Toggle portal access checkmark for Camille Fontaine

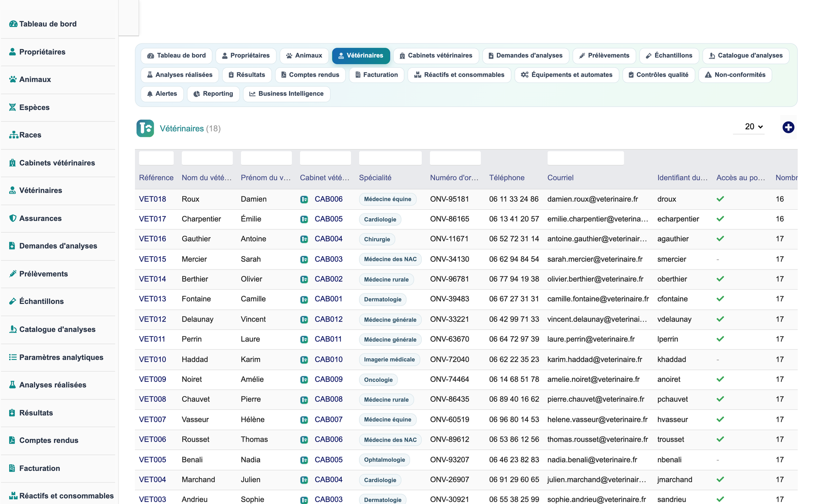pyautogui.click(x=720, y=299)
